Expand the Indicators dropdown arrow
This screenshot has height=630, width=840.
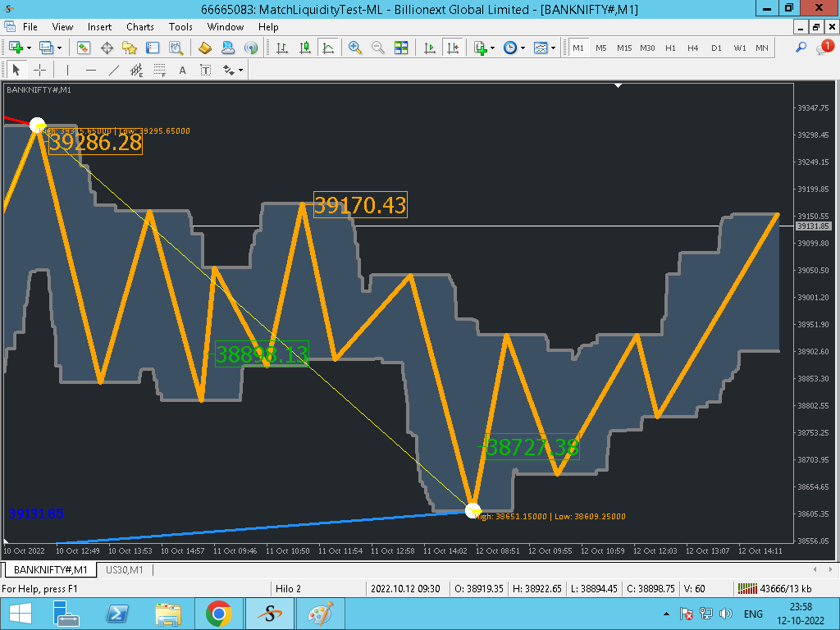click(492, 48)
